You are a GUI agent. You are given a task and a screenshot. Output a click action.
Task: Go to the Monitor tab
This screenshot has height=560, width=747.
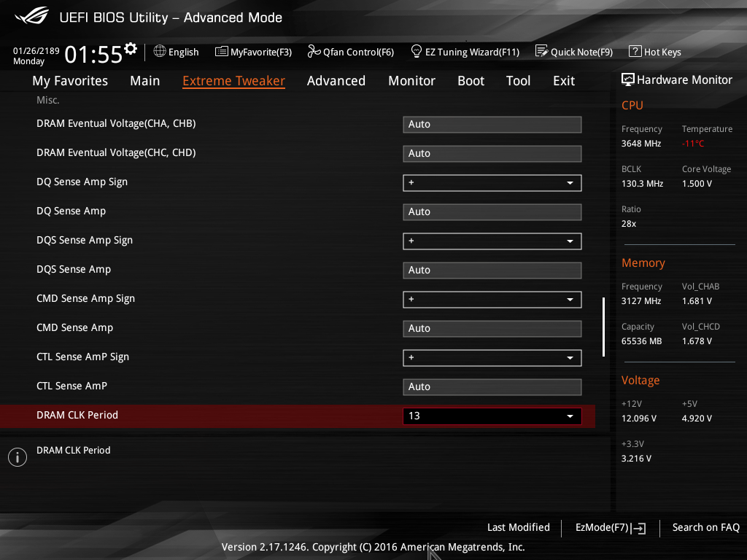[x=411, y=81]
